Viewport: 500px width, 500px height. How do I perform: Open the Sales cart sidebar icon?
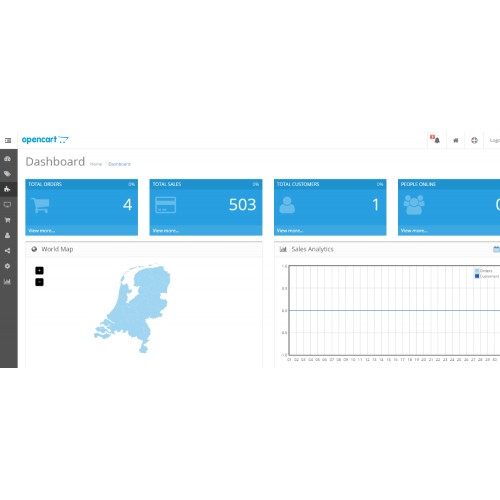(x=7, y=220)
